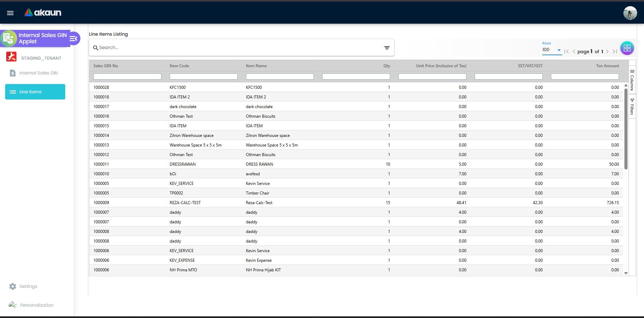
Task: Open the user profile avatar
Action: 630,13
